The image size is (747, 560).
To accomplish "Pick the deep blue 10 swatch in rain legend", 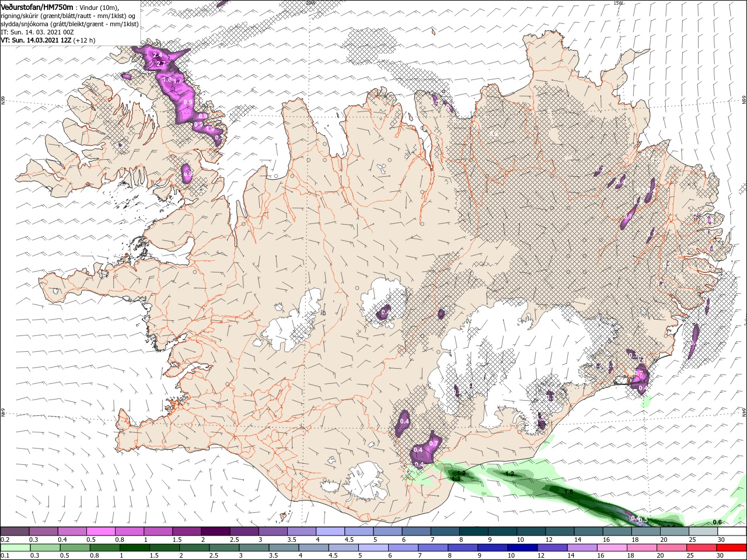I will pos(522,548).
